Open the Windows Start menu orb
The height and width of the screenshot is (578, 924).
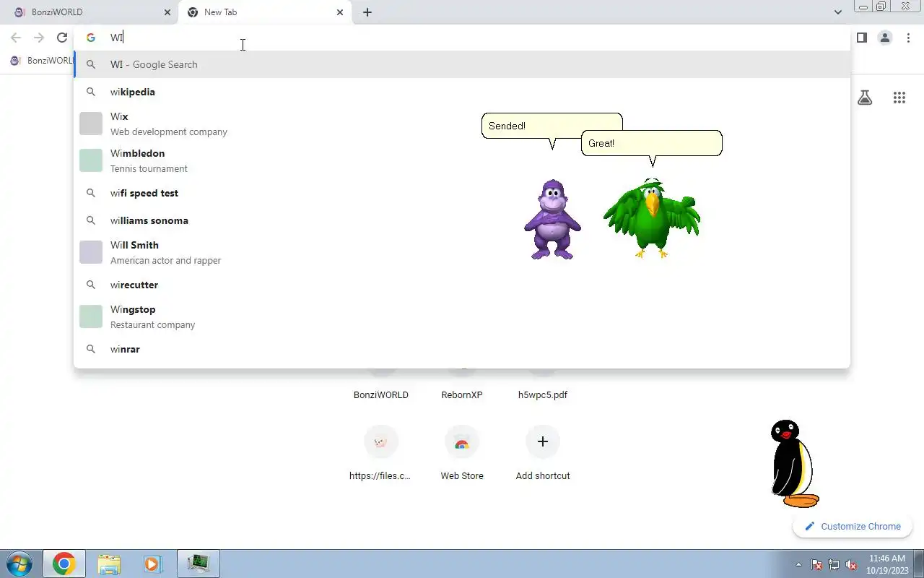click(19, 564)
